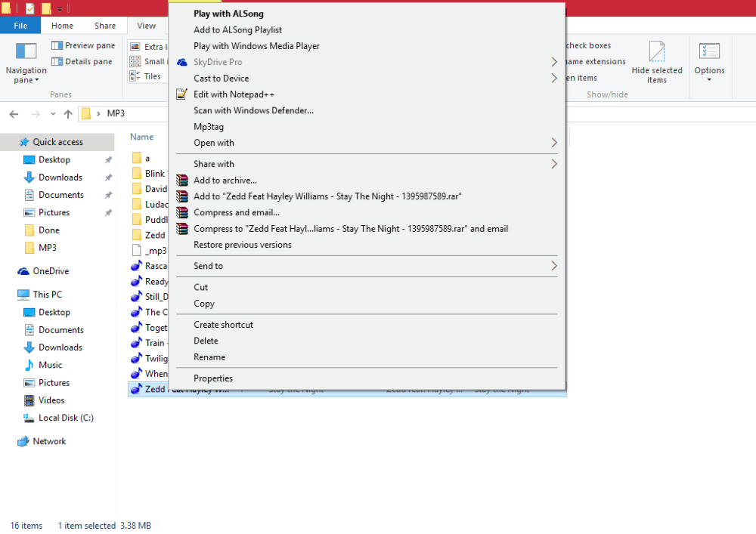Open the Quick Access Toolbar customize dropdown
The image size is (756, 534).
click(60, 8)
